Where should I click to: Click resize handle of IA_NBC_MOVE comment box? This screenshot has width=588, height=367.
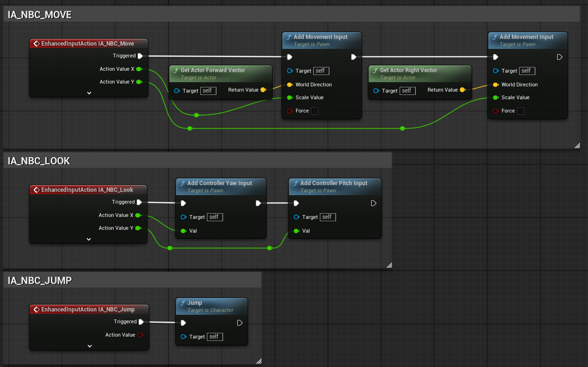point(577,145)
